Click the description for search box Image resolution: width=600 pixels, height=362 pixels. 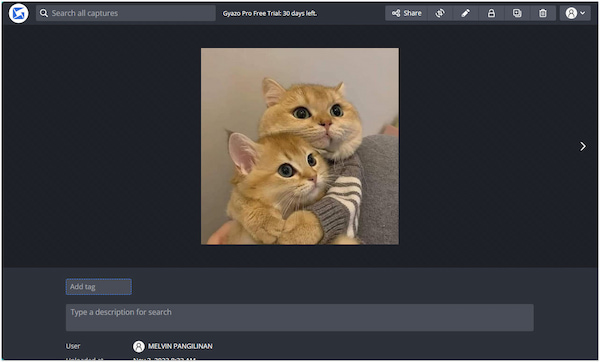pos(300,318)
